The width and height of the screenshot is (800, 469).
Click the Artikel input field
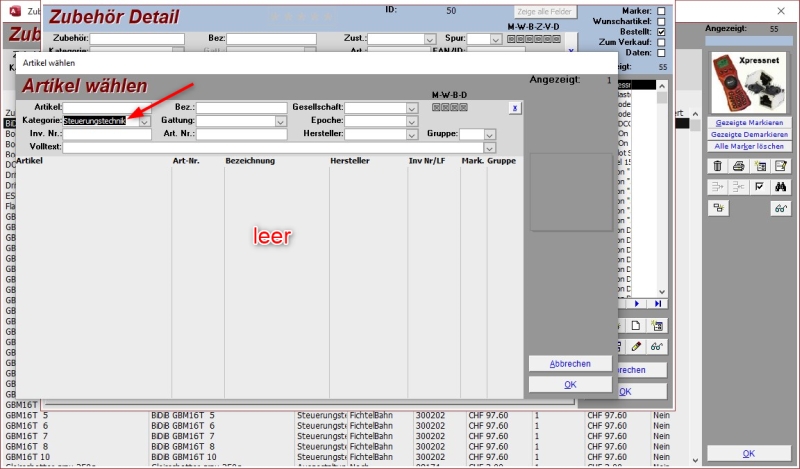coord(107,108)
